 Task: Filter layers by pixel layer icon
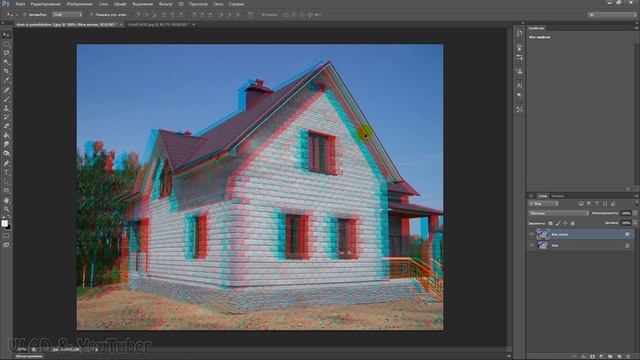tap(581, 203)
